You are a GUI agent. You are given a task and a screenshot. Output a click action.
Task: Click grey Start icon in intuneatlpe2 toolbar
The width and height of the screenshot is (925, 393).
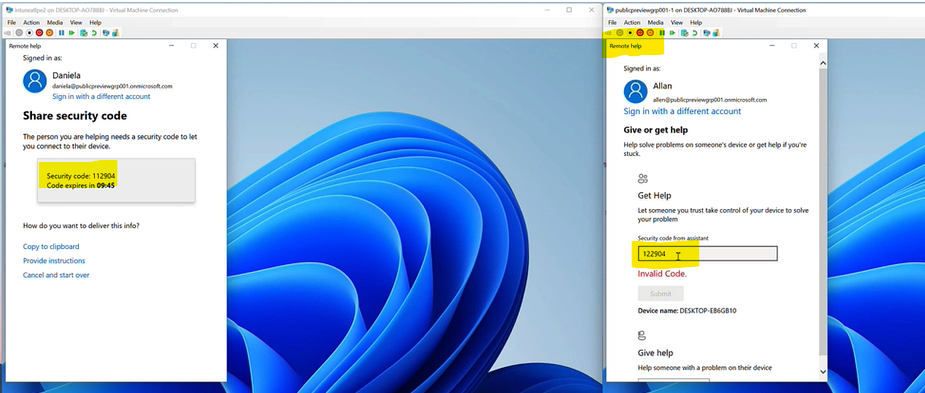19,33
